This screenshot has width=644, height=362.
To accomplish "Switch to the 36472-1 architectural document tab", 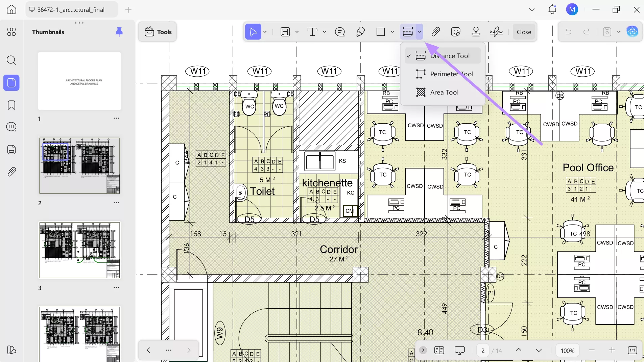I will coord(72,9).
